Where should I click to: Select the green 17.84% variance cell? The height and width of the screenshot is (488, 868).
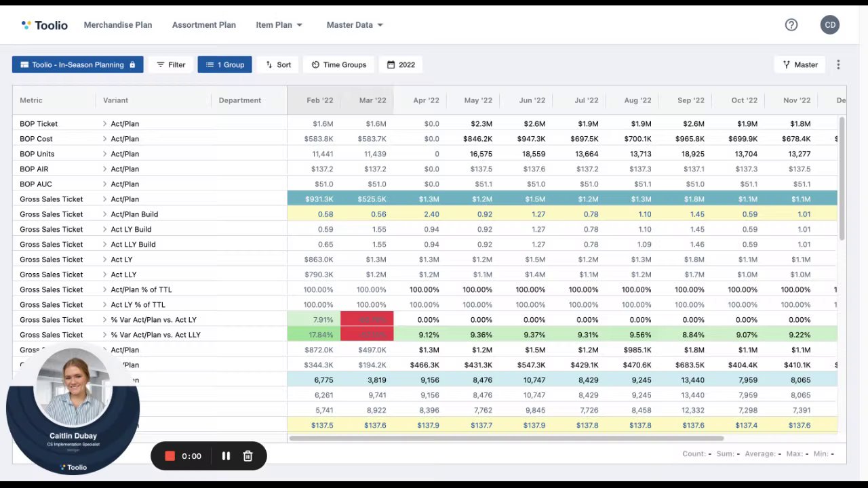[x=314, y=335]
